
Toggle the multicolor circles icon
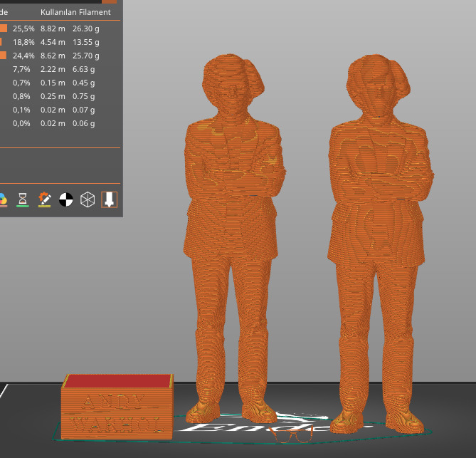[3, 199]
